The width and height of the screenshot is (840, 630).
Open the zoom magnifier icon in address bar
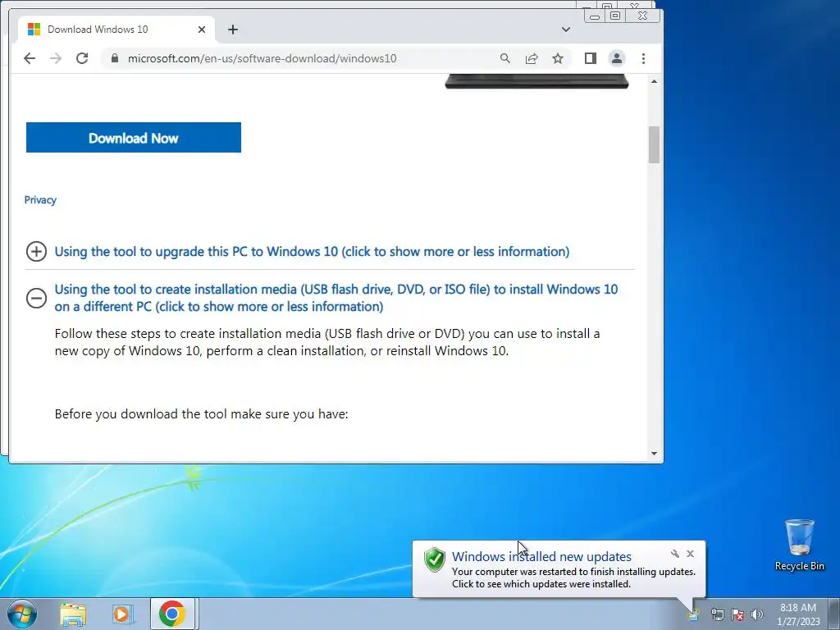pos(504,58)
